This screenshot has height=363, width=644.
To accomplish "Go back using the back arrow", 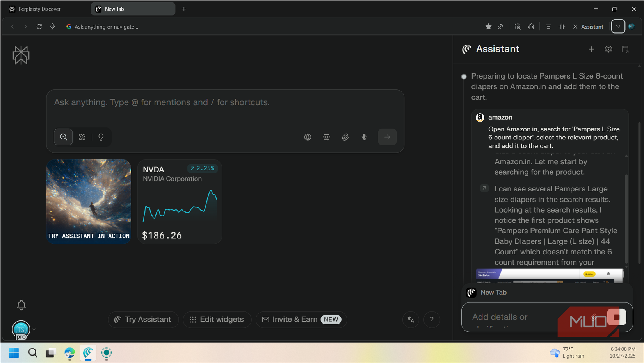I will tap(12, 27).
